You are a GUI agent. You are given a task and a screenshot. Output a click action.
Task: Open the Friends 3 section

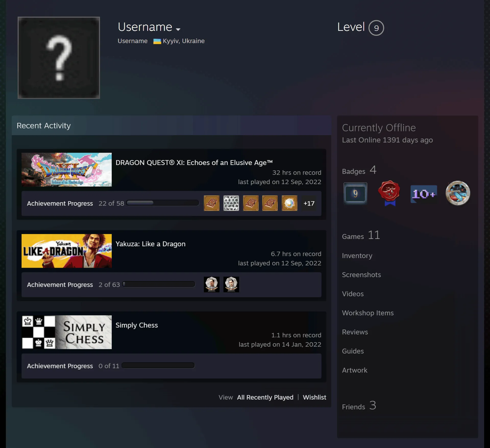pyautogui.click(x=359, y=406)
